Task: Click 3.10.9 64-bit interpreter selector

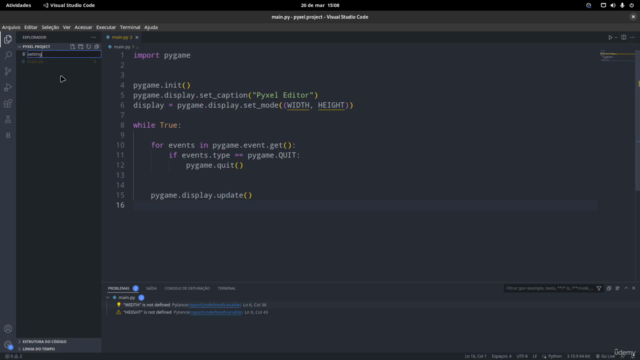Action: [578, 356]
